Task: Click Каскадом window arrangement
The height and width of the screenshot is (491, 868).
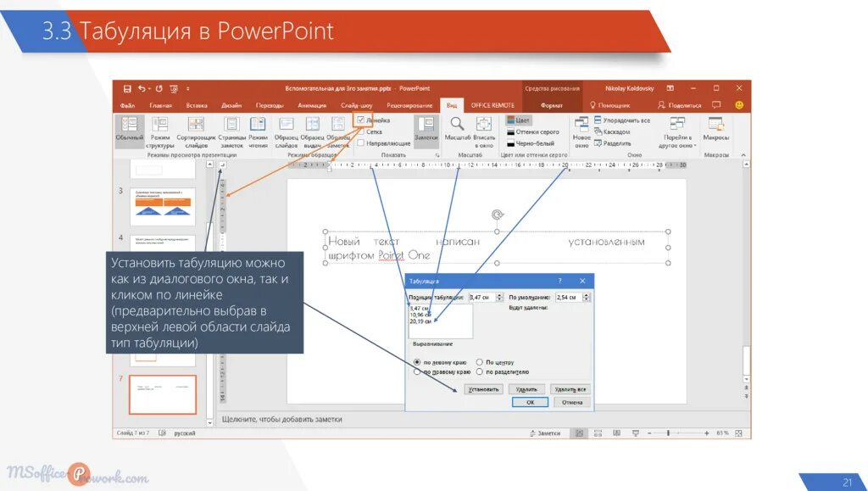Action: [x=612, y=131]
